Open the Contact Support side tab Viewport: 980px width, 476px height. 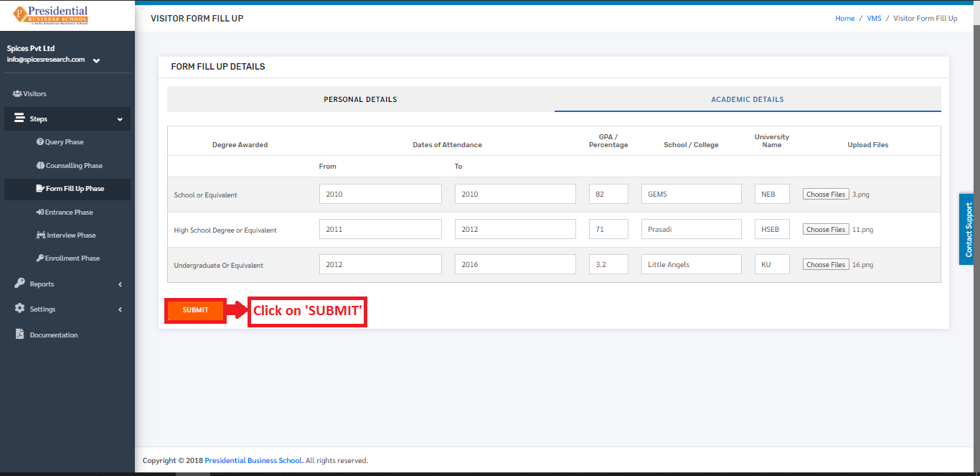click(967, 229)
